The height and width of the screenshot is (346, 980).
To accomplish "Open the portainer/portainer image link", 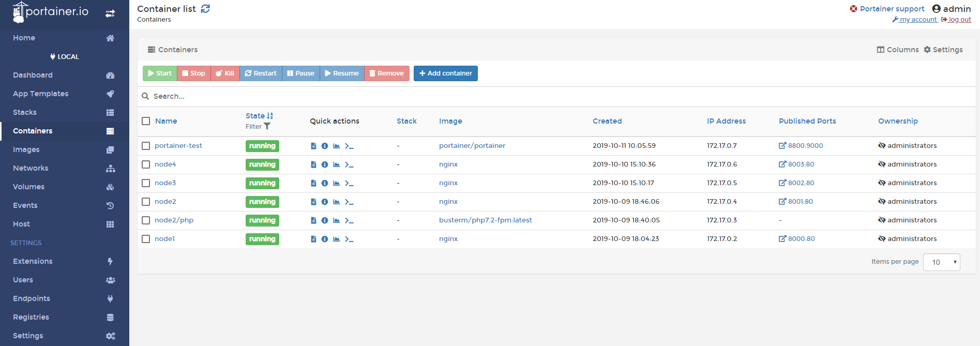I will (x=472, y=146).
